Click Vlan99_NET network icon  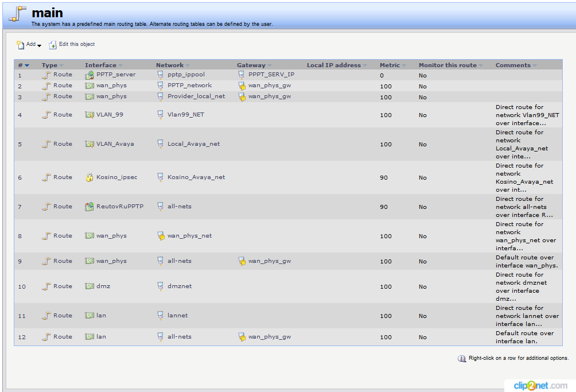(x=160, y=115)
